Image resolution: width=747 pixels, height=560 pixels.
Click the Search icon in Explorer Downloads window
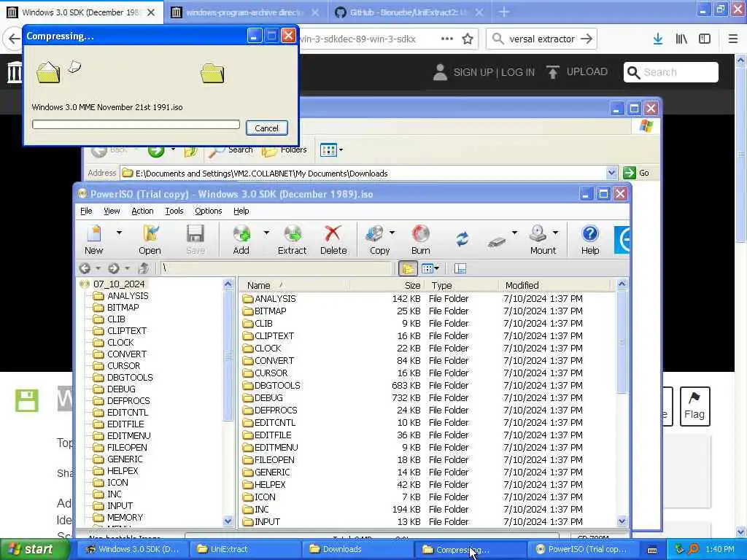click(231, 150)
